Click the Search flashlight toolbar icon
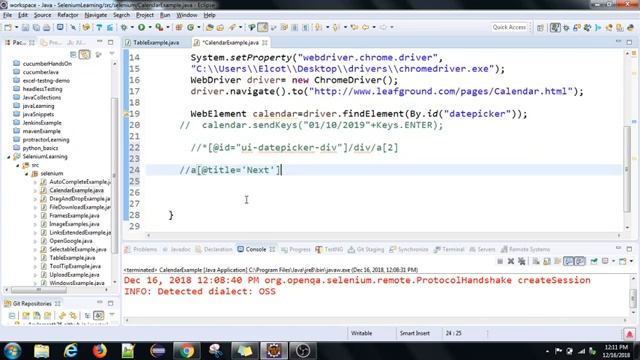Viewport: 640px width, 360px height. click(x=232, y=27)
